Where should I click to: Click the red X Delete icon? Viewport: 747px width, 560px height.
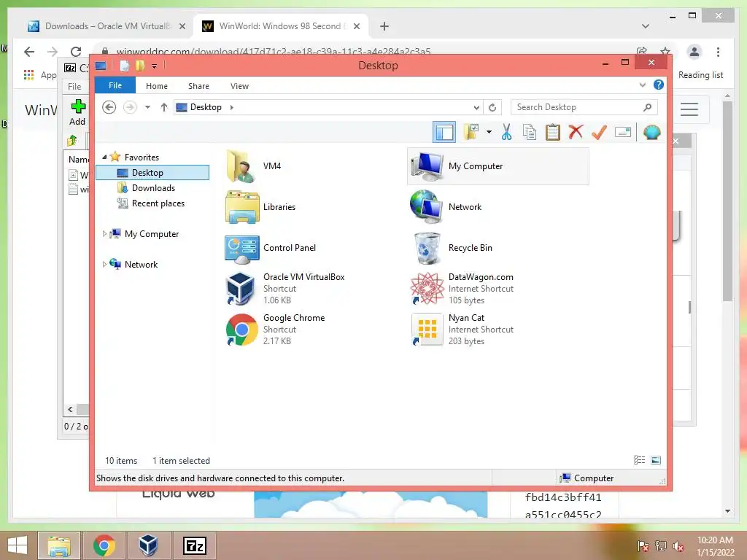576,131
